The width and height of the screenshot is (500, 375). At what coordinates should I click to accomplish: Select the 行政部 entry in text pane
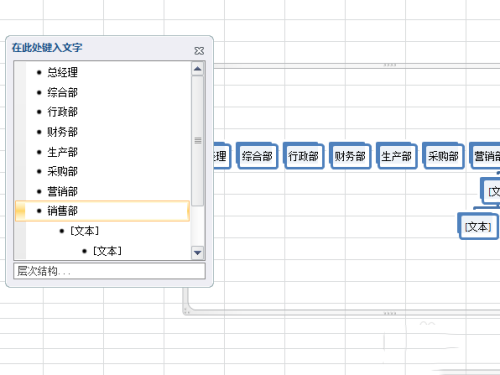click(x=62, y=112)
